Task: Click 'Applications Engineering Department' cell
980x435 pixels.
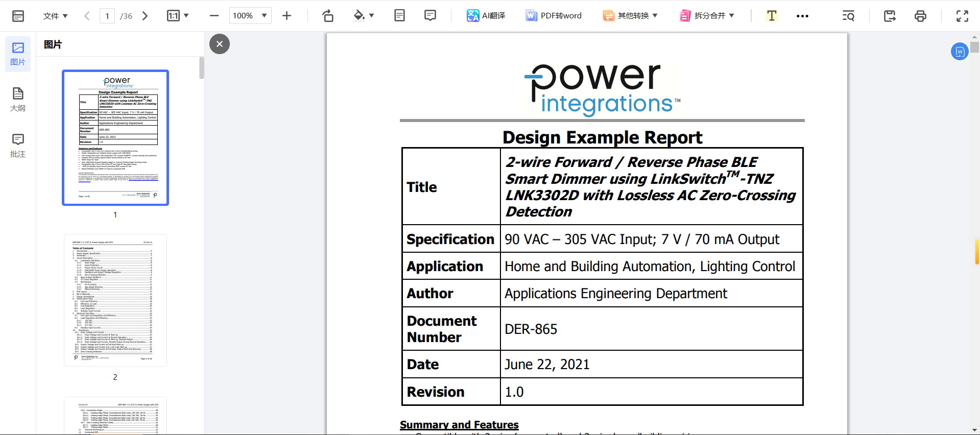Action: coord(615,294)
